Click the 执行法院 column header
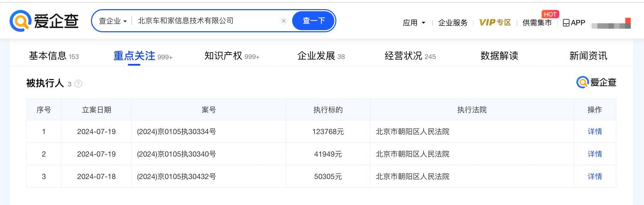The image size is (644, 205). click(472, 110)
